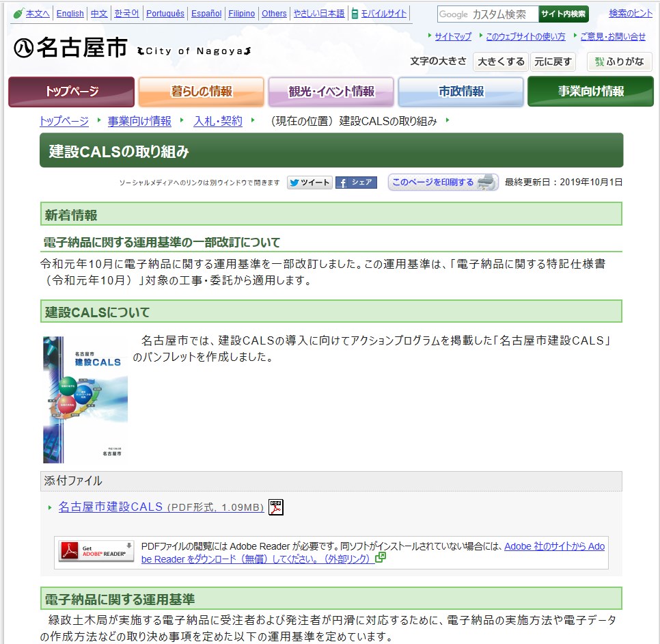
Task: Click the 建設CALS pamphlet thumbnail
Action: coord(85,399)
